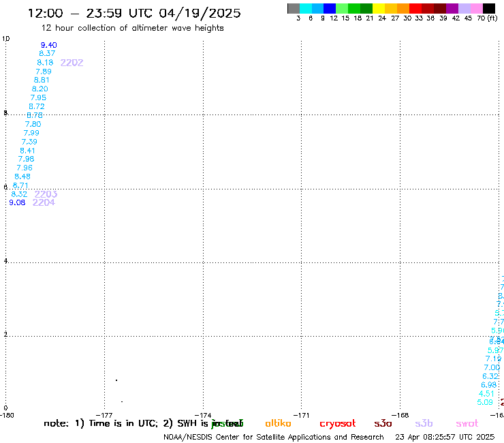
Task: Click the NOAA/NESDIS credit line
Action: [274, 438]
